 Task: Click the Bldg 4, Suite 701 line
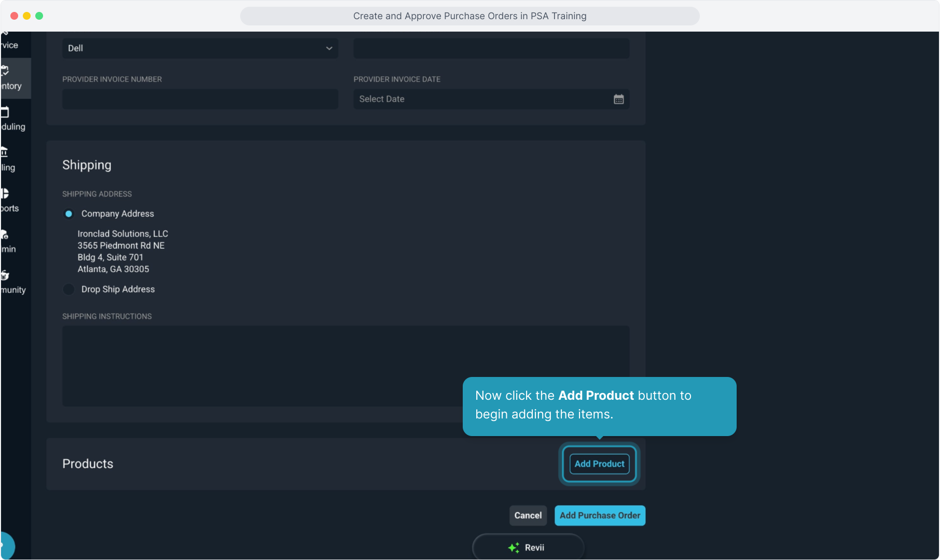[x=110, y=258]
